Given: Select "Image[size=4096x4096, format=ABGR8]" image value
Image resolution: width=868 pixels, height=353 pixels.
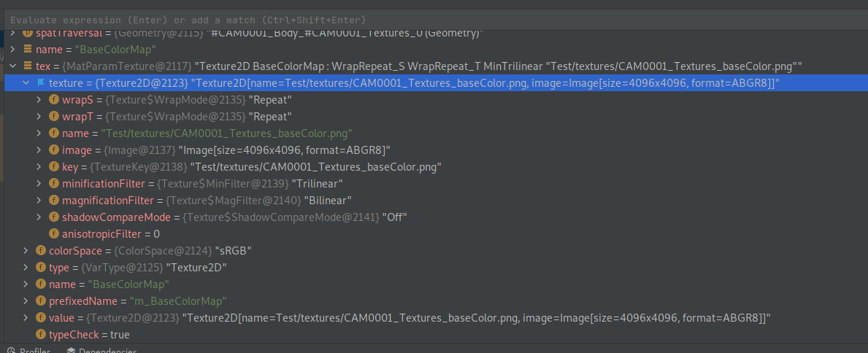Looking at the screenshot, I should pos(285,150).
